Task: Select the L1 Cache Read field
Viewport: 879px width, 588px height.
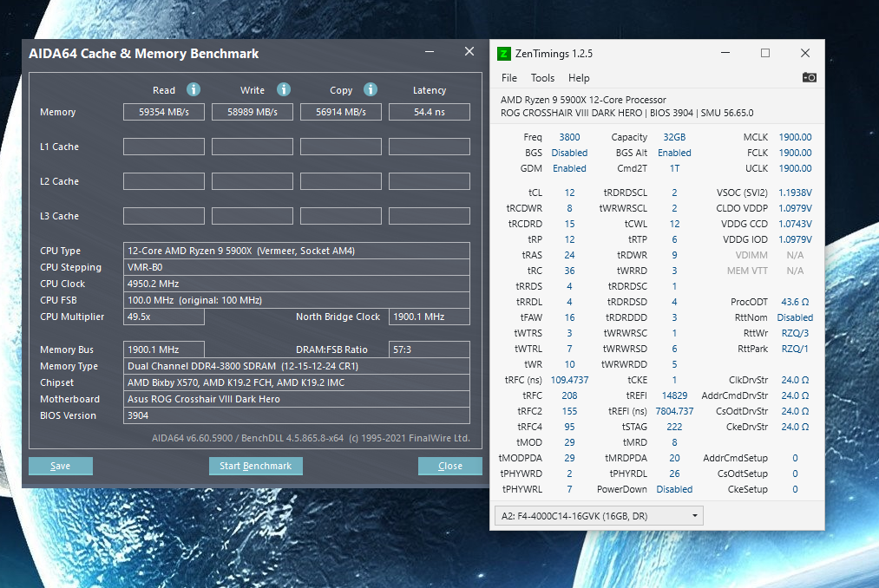Action: click(164, 147)
